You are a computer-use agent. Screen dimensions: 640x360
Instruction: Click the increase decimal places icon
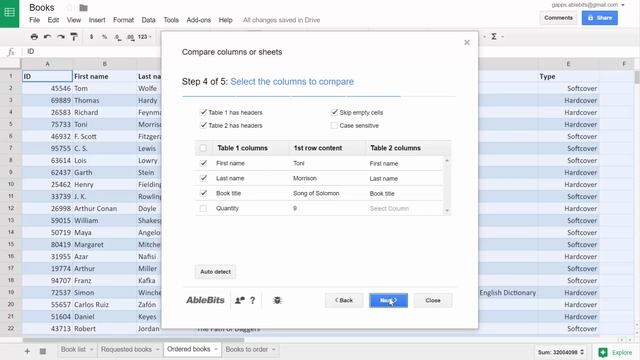click(130, 37)
